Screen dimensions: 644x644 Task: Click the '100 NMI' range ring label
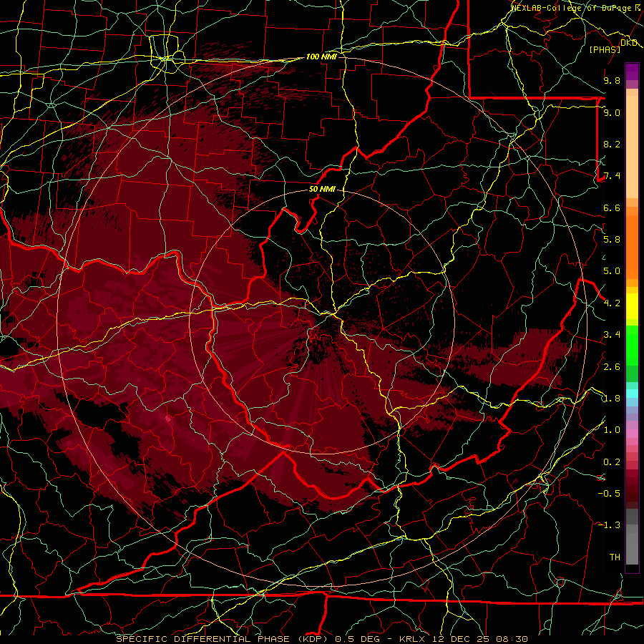[321, 57]
